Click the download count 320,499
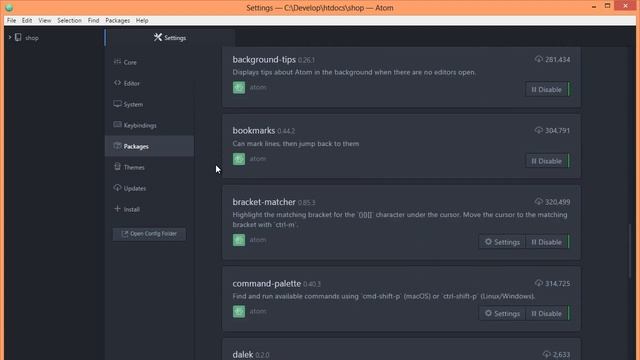The width and height of the screenshot is (640, 360). (558, 202)
